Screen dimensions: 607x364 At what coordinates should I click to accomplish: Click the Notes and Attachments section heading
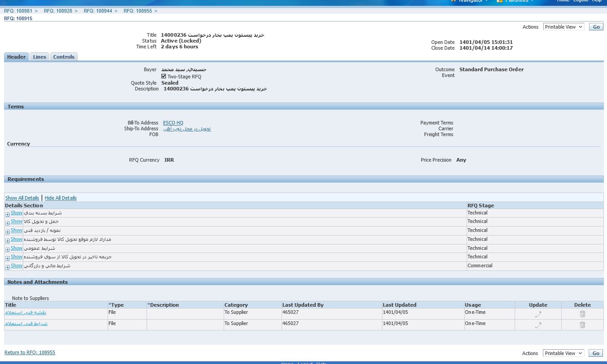pyautogui.click(x=38, y=282)
